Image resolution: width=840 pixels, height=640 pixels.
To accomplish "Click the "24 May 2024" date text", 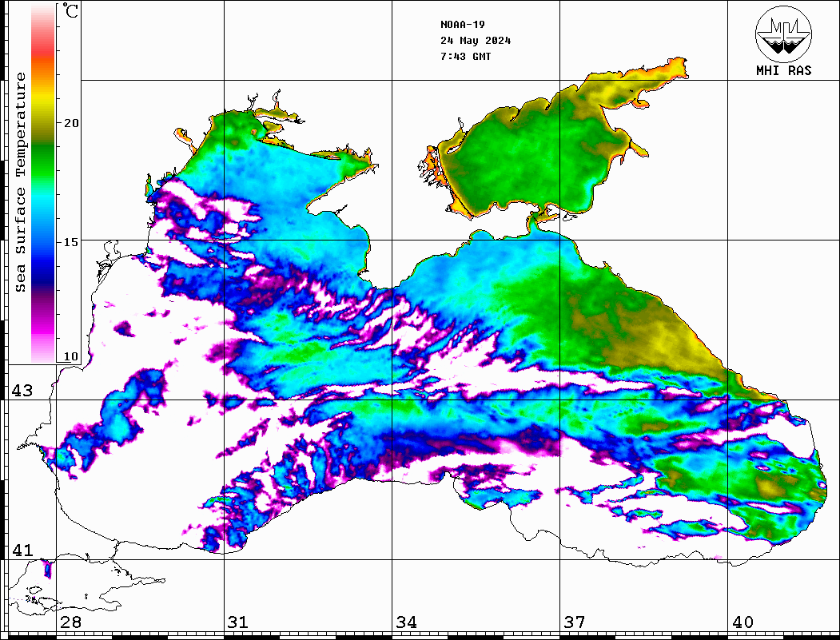I will pos(476,41).
